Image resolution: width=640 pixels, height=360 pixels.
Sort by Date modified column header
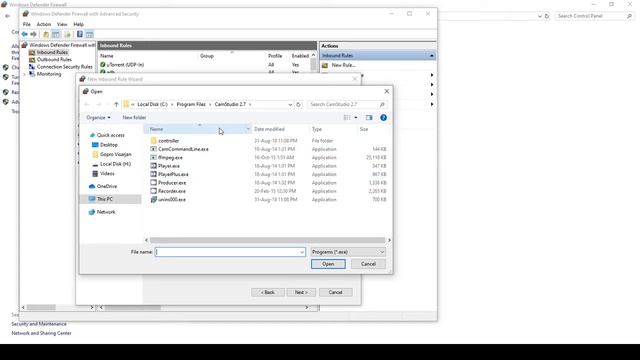269,129
